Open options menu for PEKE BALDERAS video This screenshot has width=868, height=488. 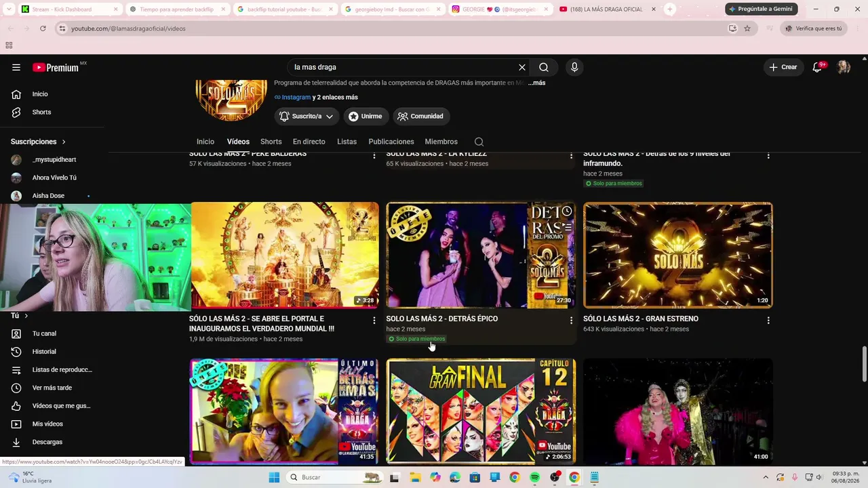click(374, 156)
